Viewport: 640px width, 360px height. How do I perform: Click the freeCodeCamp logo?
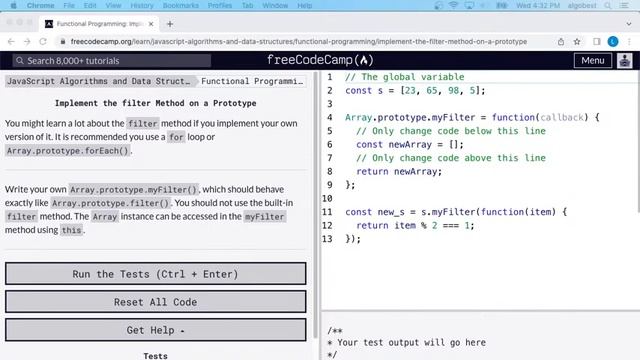320,60
